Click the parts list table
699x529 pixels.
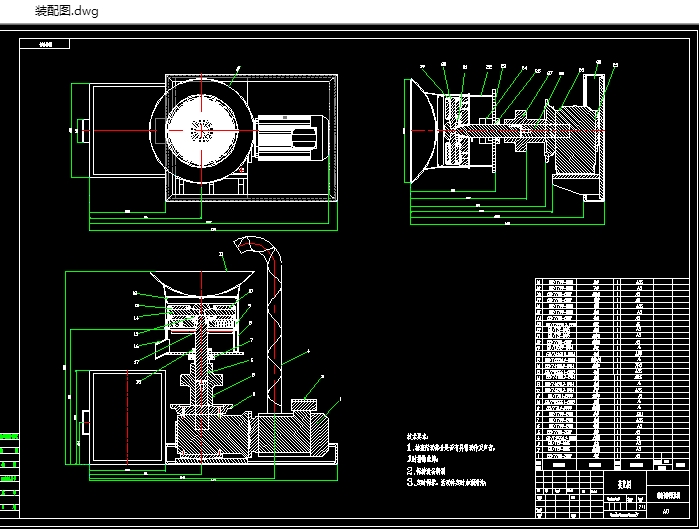click(612, 374)
